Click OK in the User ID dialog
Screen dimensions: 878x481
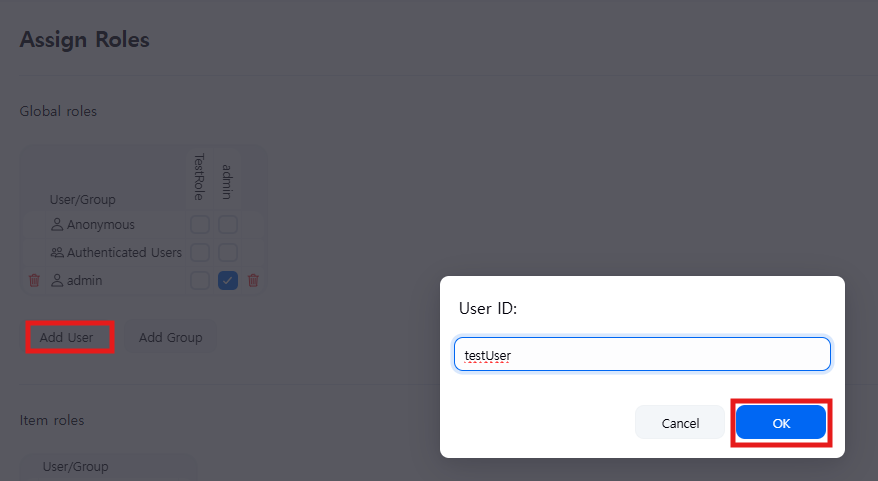point(781,423)
